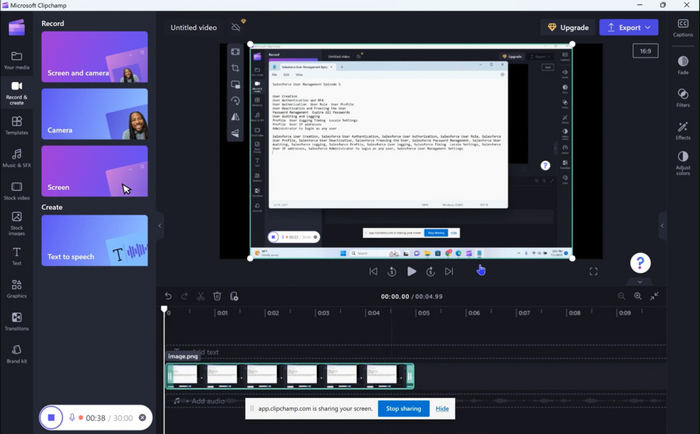This screenshot has height=434, width=700.
Task: Open the Stock images library
Action: pos(17,223)
